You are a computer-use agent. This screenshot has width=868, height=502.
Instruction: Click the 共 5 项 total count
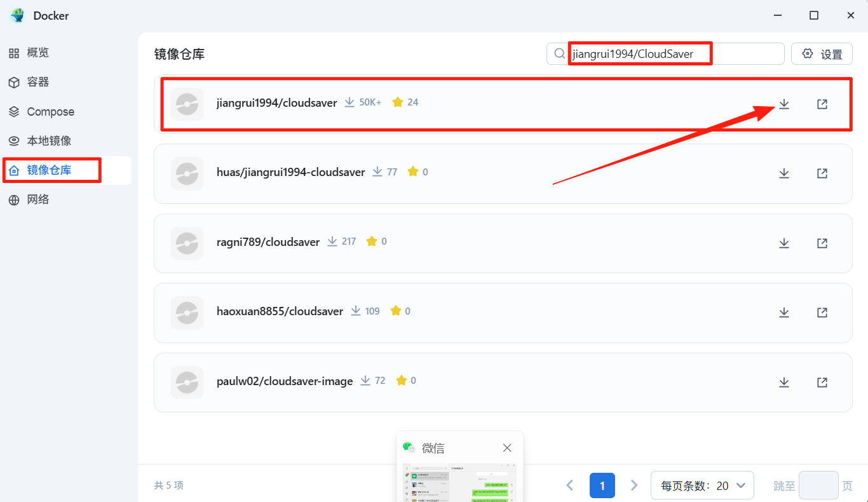[168, 485]
